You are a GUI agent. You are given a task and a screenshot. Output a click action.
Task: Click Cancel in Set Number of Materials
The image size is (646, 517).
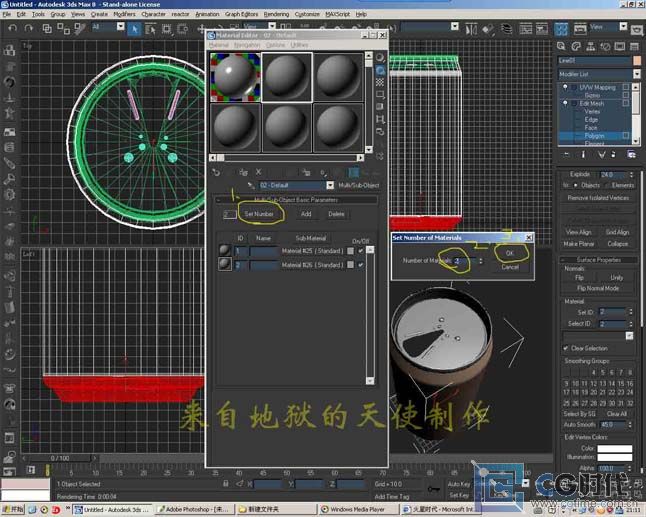(x=510, y=267)
